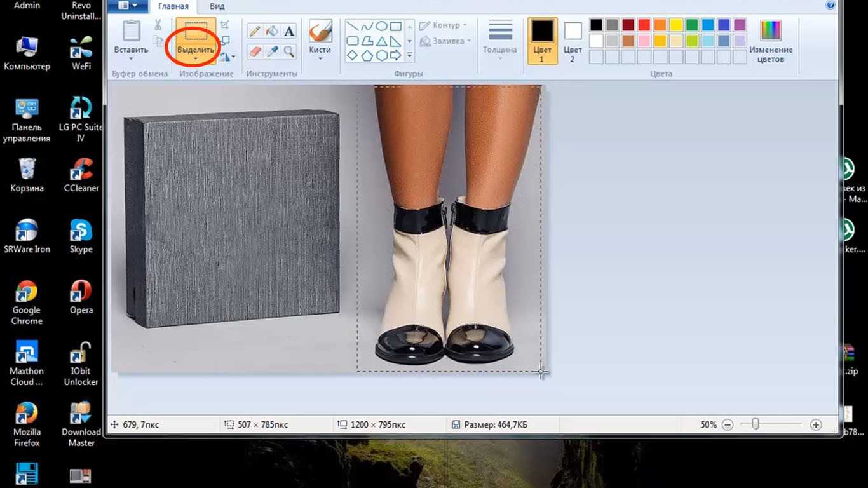The image size is (868, 488).
Task: Choose the Hexagon shape
Action: (381, 56)
